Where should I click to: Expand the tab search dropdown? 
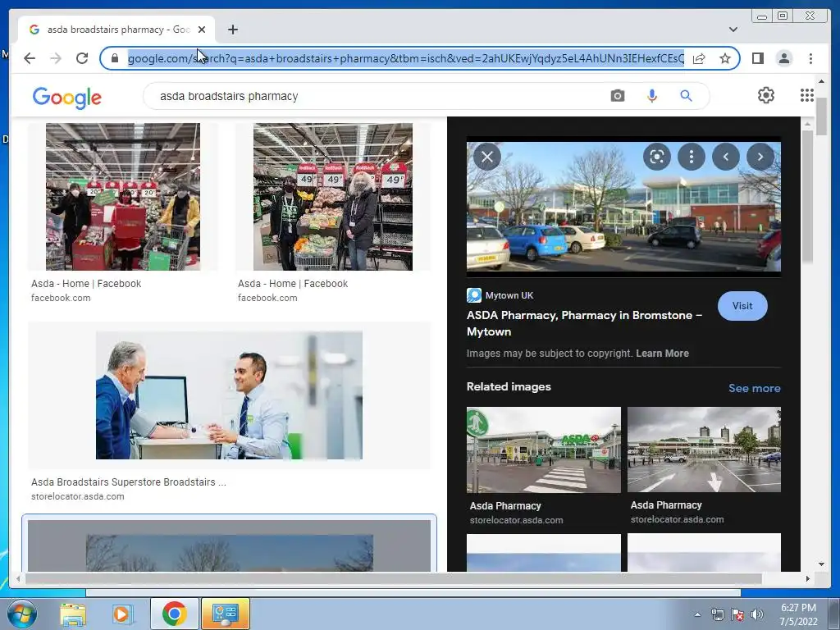click(733, 30)
